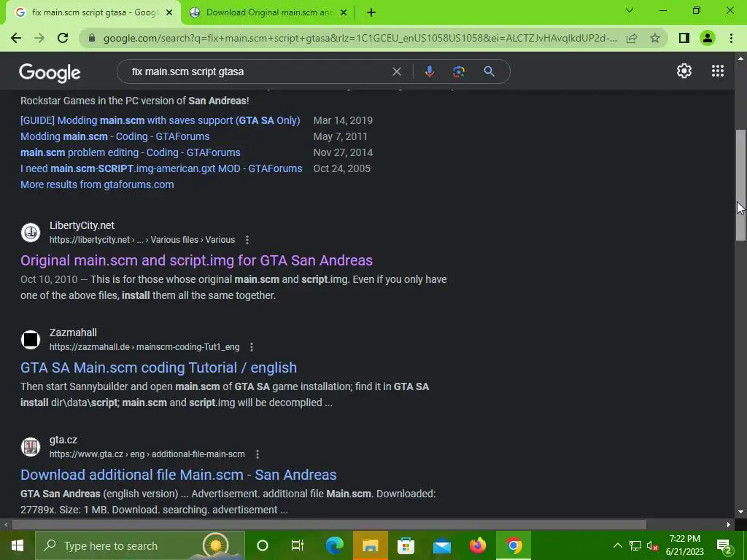This screenshot has width=747, height=560.
Task: Click the vertical scrollbar thumb
Action: (x=740, y=184)
